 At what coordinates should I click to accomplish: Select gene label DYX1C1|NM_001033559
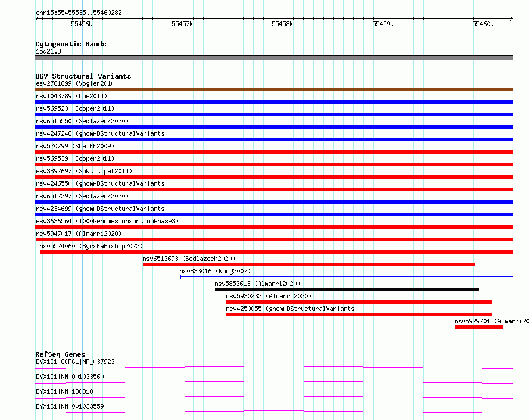click(x=70, y=406)
